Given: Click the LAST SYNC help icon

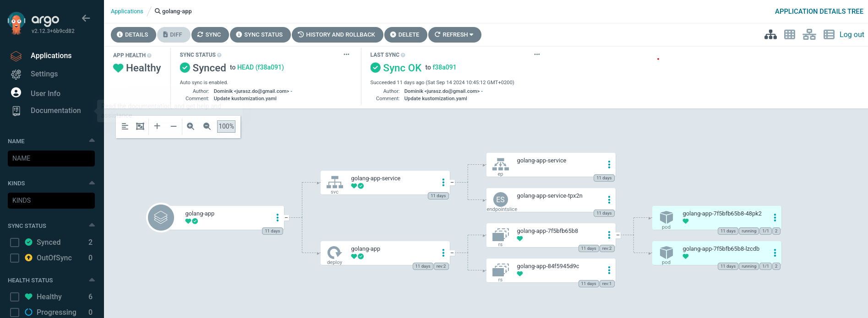Looking at the screenshot, I should click(403, 55).
